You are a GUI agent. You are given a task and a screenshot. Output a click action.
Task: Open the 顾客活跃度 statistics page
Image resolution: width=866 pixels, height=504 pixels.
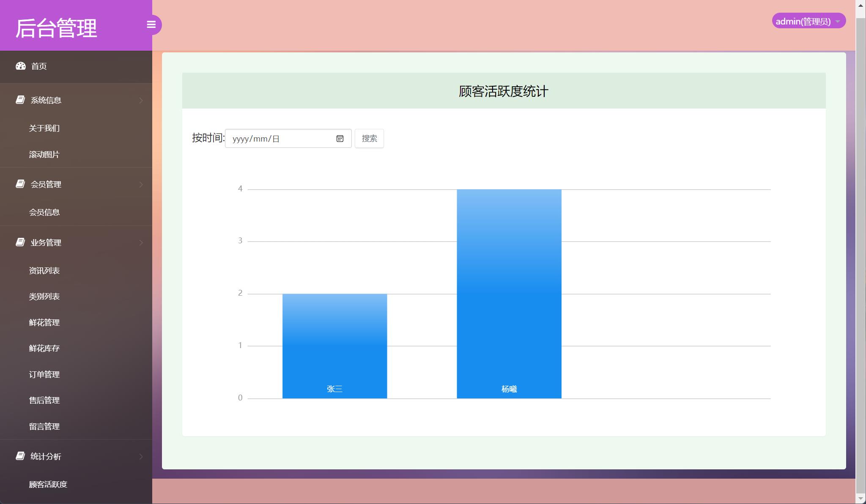47,485
